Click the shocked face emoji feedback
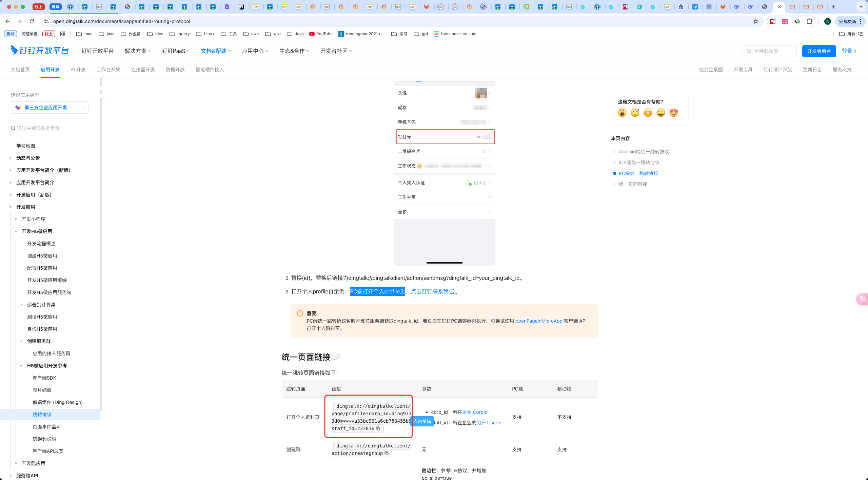The width and height of the screenshot is (868, 480). click(622, 113)
